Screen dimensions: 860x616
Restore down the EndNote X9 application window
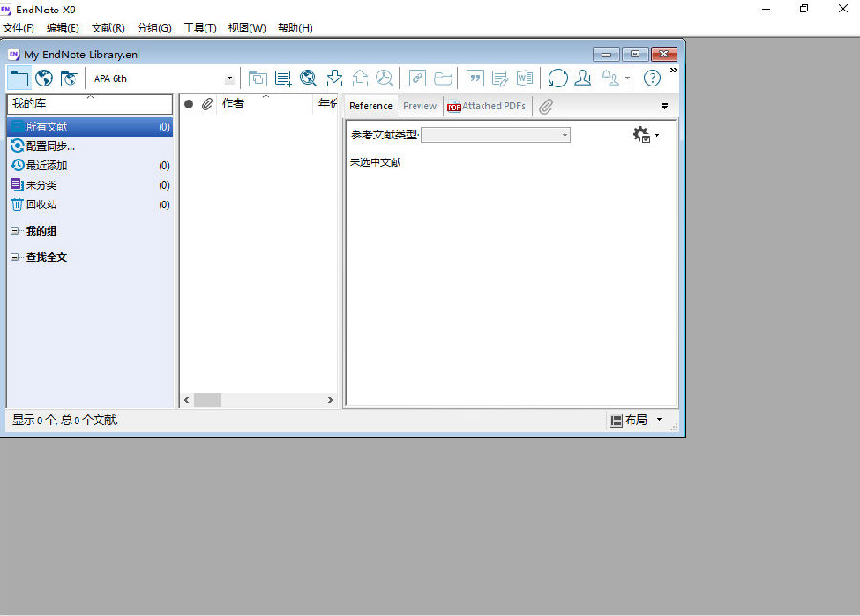click(x=804, y=9)
